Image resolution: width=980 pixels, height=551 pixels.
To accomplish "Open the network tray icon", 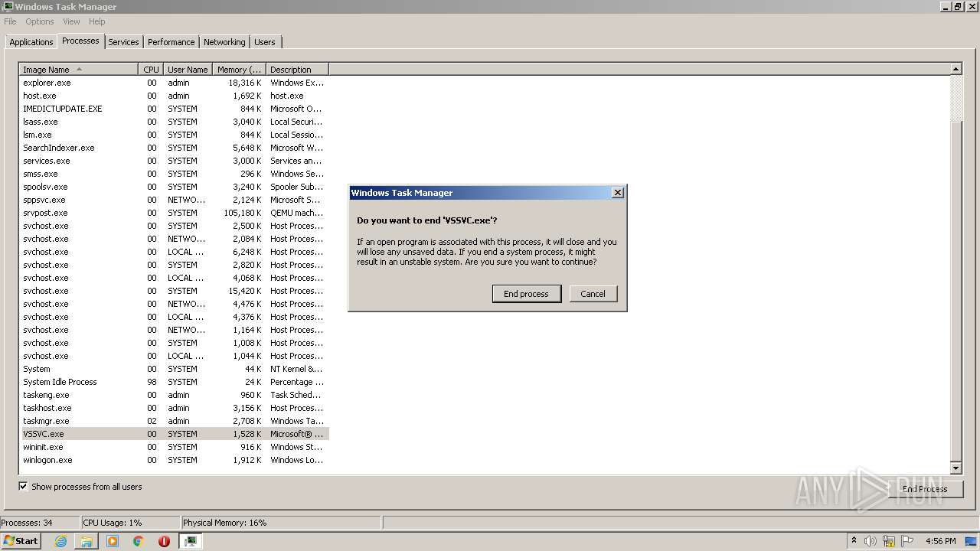I will (x=889, y=541).
